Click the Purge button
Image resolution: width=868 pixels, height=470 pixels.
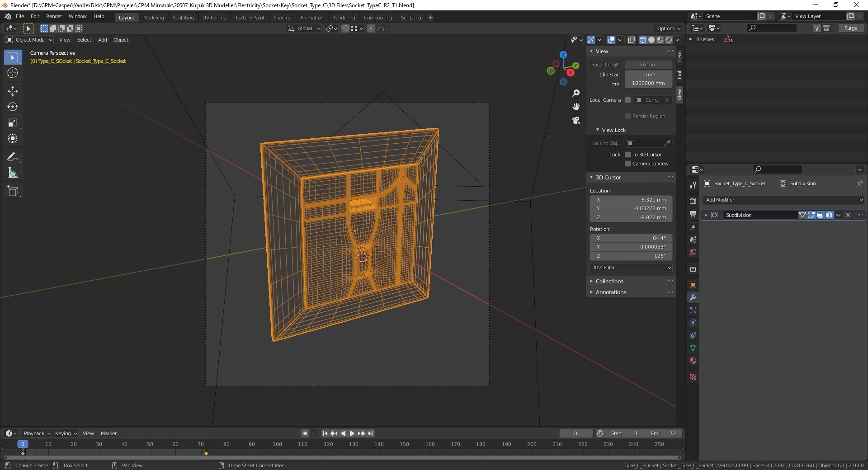click(850, 28)
